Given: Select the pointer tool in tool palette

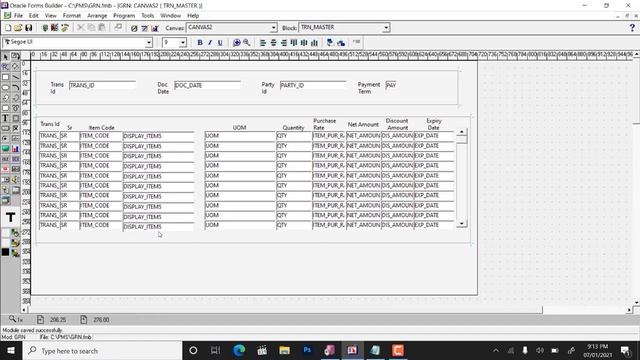Looking at the screenshot, I should 5,56.
